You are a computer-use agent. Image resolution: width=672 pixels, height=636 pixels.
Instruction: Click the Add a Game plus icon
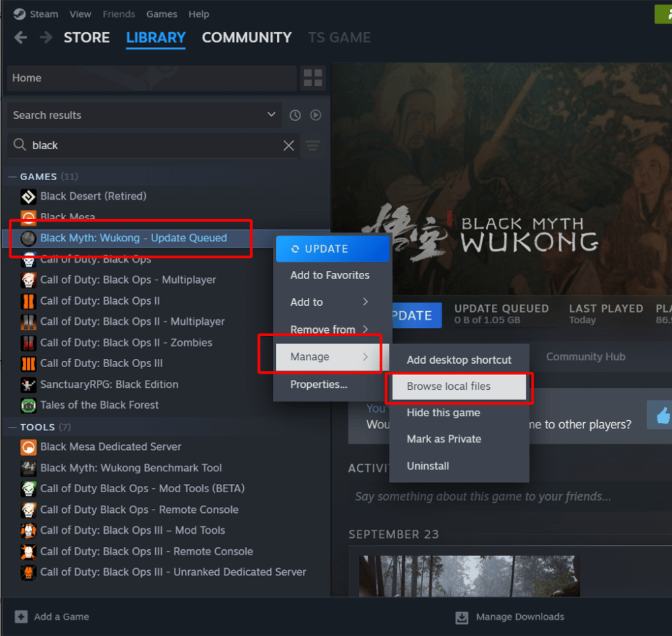point(21,617)
